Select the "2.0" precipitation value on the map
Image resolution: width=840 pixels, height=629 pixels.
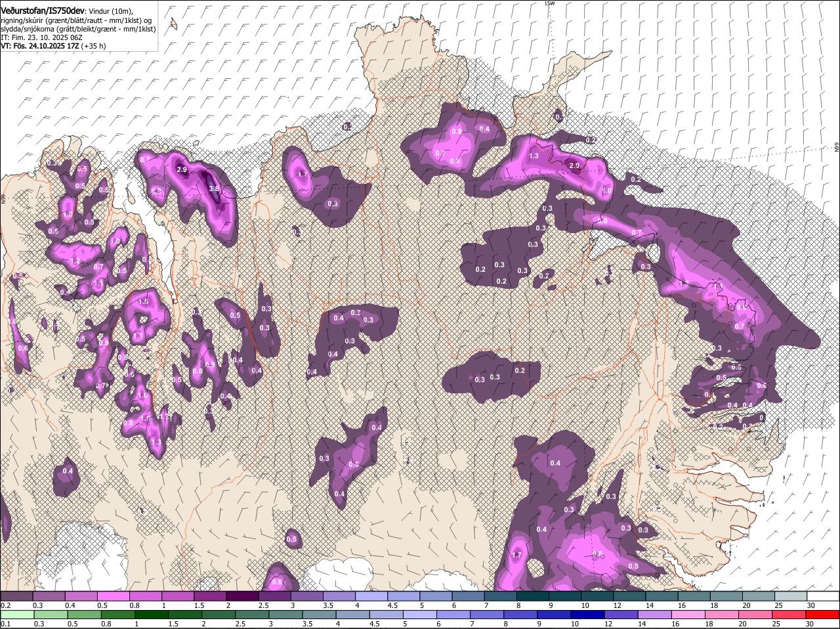574,166
